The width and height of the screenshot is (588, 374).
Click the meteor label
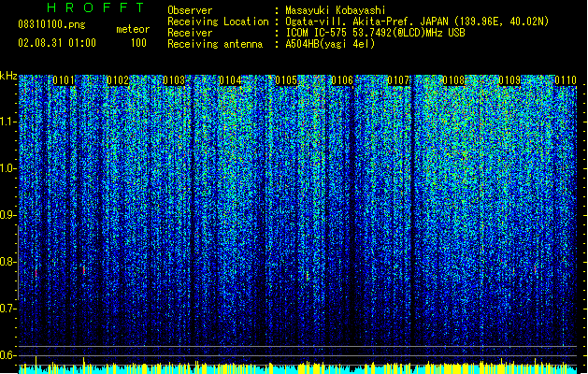[133, 29]
